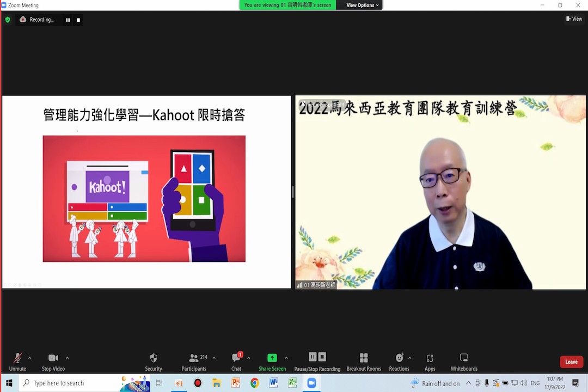Open the Windows Start menu
Image resolution: width=588 pixels, height=392 pixels.
pyautogui.click(x=9, y=383)
